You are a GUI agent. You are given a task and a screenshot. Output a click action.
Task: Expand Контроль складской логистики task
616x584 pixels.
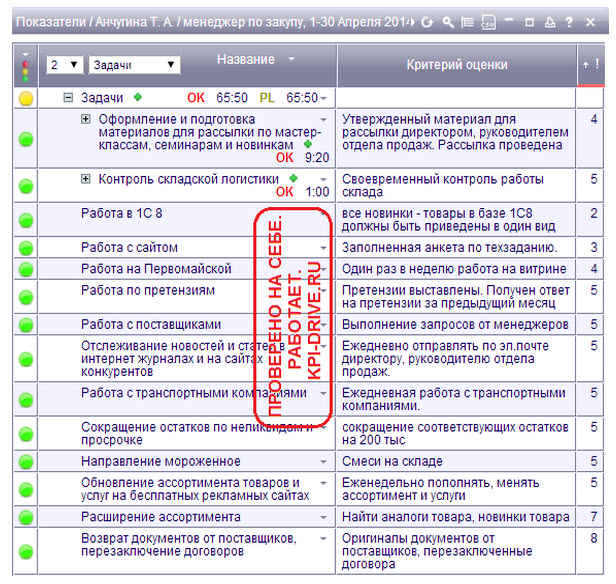click(x=86, y=179)
